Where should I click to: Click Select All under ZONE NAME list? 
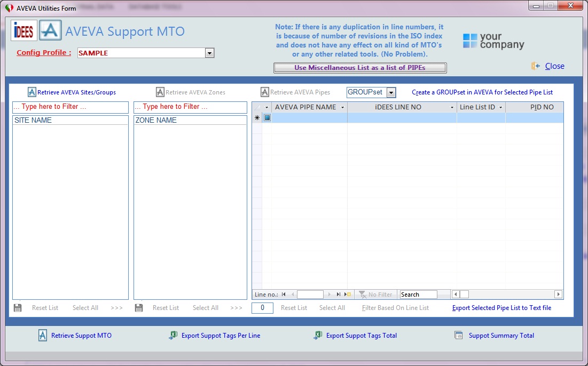click(x=206, y=308)
